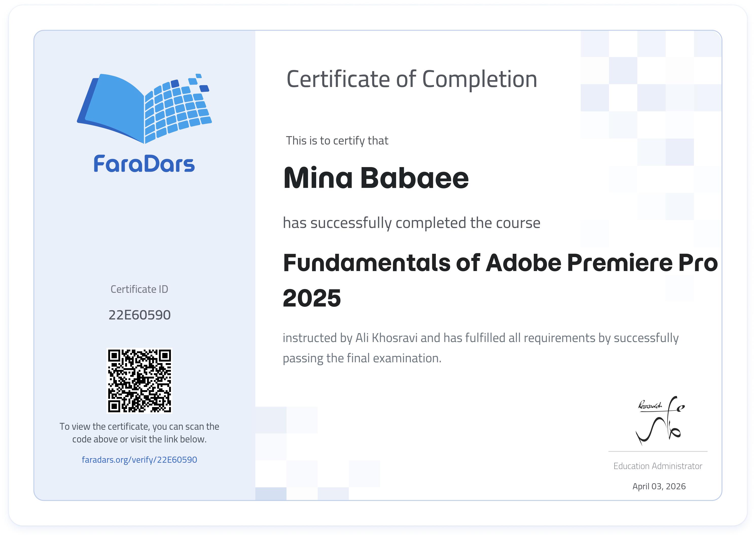Screen dimensions: 756x538
Task: Click the '2025' line of the course title
Action: click(312, 298)
